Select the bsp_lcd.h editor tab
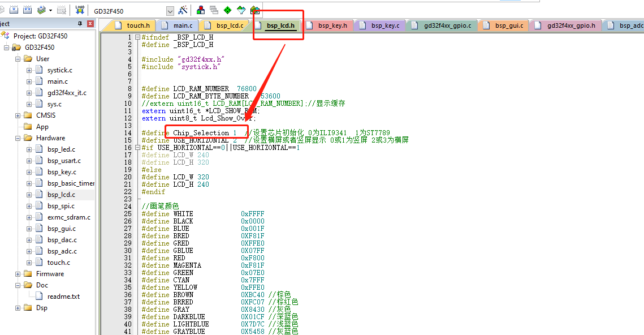 click(x=275, y=25)
